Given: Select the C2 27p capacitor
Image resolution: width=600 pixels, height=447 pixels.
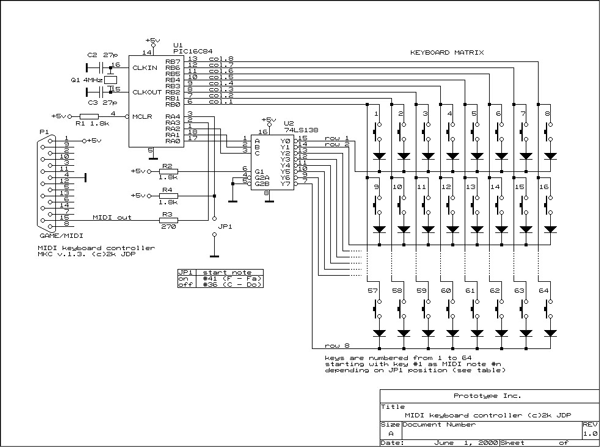Looking at the screenshot, I should click(101, 68).
